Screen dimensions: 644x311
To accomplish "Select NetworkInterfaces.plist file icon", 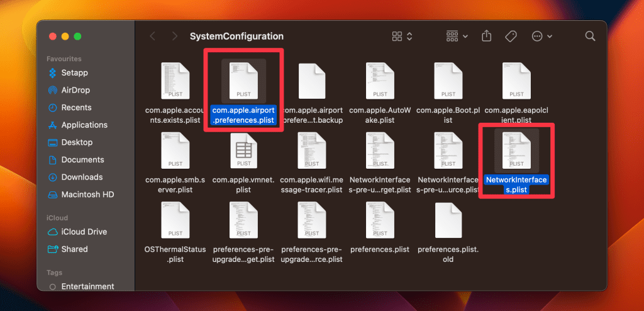I will 517,150.
